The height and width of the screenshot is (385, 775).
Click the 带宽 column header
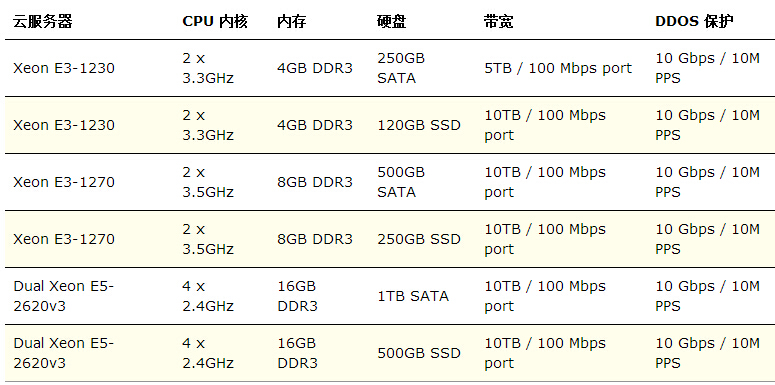tap(499, 21)
